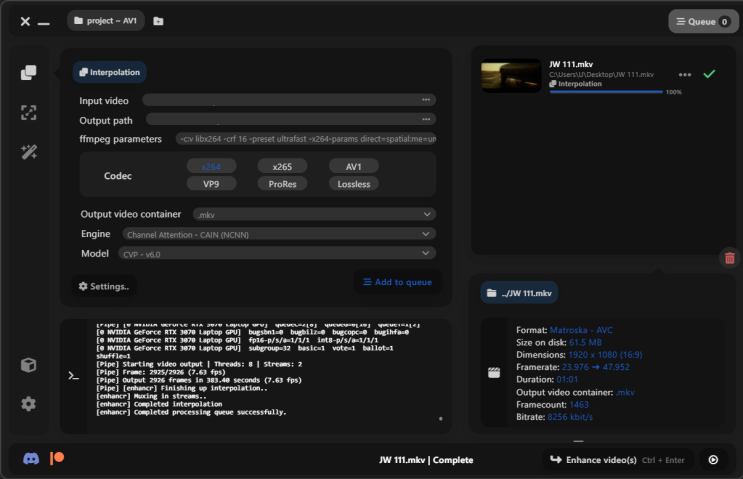Click the 23.976 → 47.952 framerate value
Viewport: 743px width, 479px height.
pos(596,367)
